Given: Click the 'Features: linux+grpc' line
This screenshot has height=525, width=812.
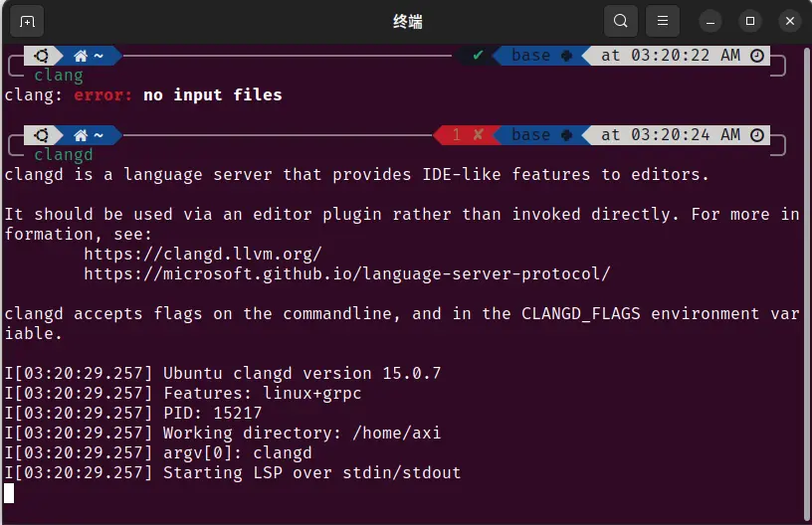Looking at the screenshot, I should pos(262,393).
